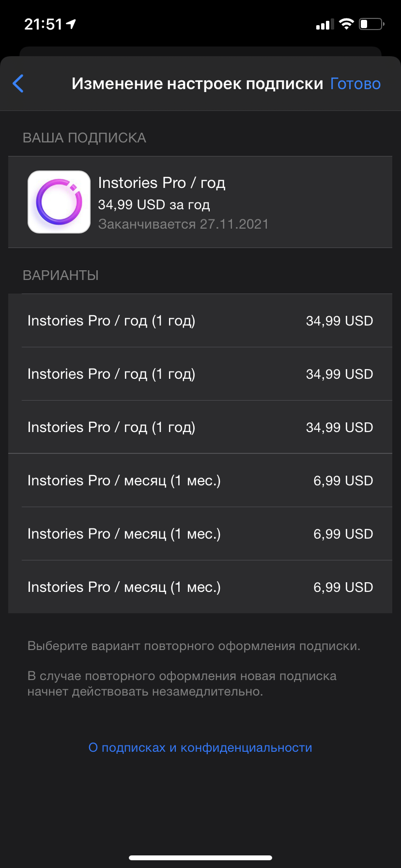Tap the Wi-Fi status bar icon
Image resolution: width=401 pixels, height=868 pixels.
point(346,24)
